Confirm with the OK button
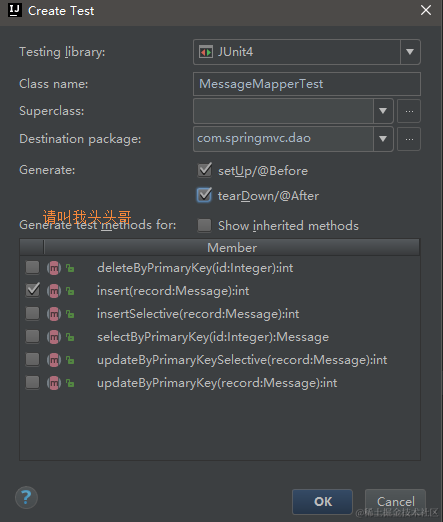Image resolution: width=443 pixels, height=522 pixels. tap(322, 502)
